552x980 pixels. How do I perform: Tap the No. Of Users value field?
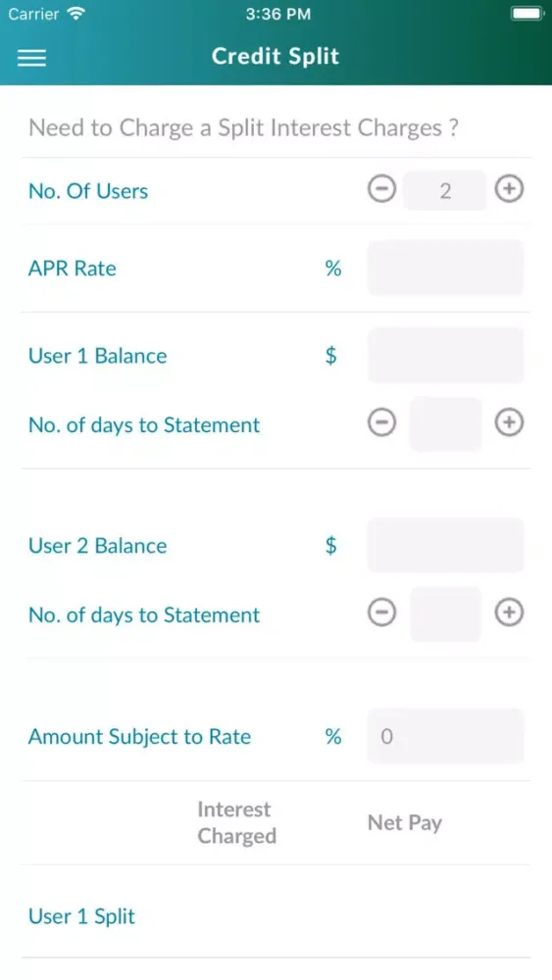click(445, 190)
